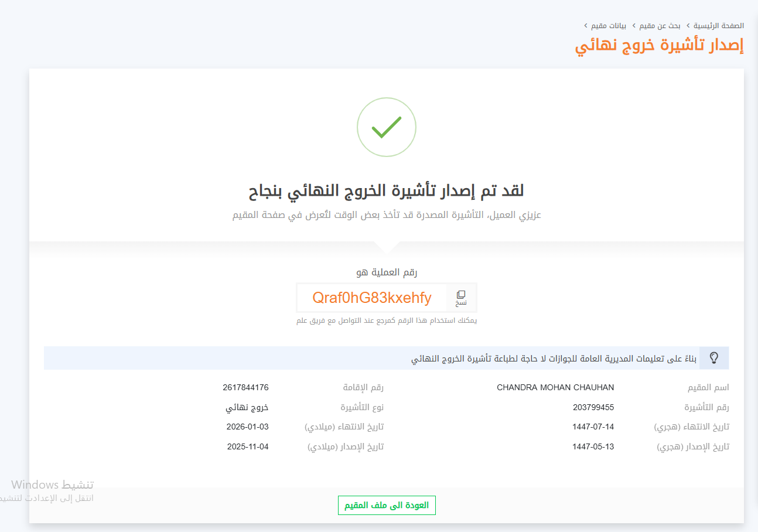Click the resident name CHANDRA MOHAN CHAUHAN
The height and width of the screenshot is (532, 758).
point(555,387)
